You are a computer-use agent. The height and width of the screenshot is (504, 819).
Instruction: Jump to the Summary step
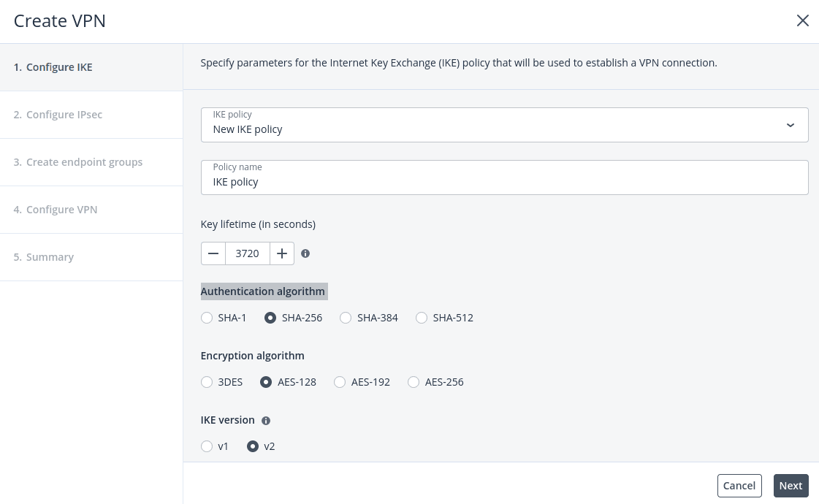(50, 256)
